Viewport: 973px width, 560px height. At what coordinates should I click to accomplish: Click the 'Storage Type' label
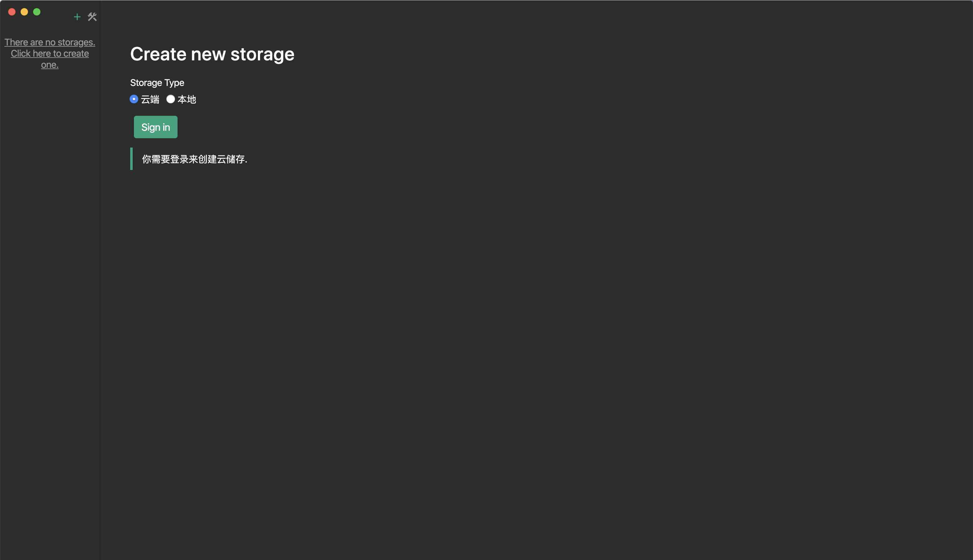[157, 83]
